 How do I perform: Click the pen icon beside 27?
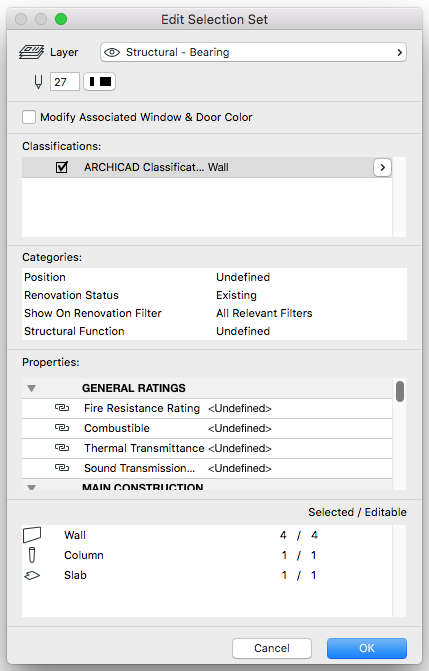click(x=38, y=82)
